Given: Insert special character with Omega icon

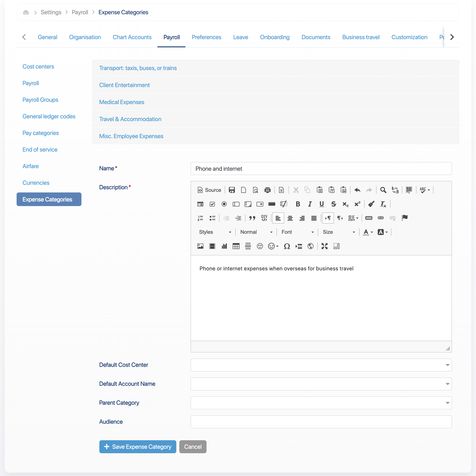Looking at the screenshot, I should (286, 246).
